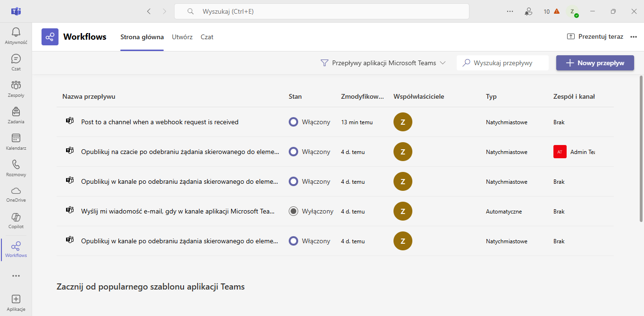Switch to the Czat tab in Workflows
Viewport: 644px width, 316px height.
click(x=207, y=37)
